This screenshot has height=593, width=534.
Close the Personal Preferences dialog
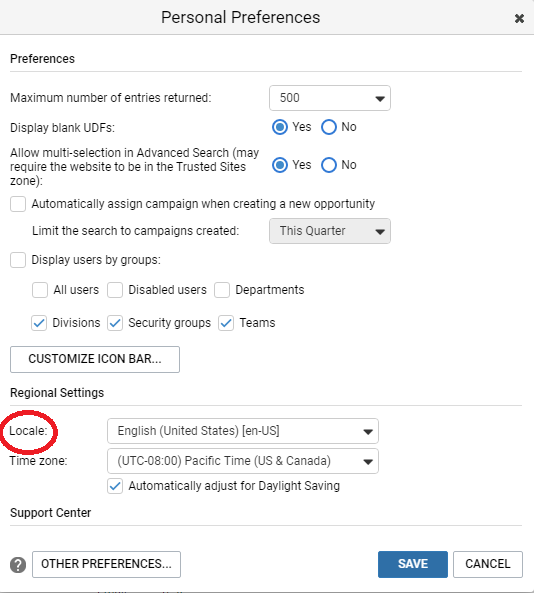tap(519, 18)
